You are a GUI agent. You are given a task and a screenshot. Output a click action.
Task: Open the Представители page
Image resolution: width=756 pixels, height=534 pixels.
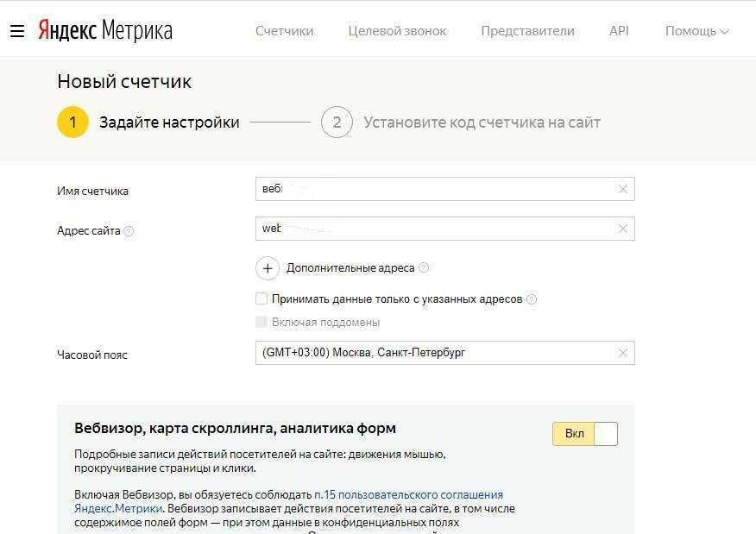(527, 31)
